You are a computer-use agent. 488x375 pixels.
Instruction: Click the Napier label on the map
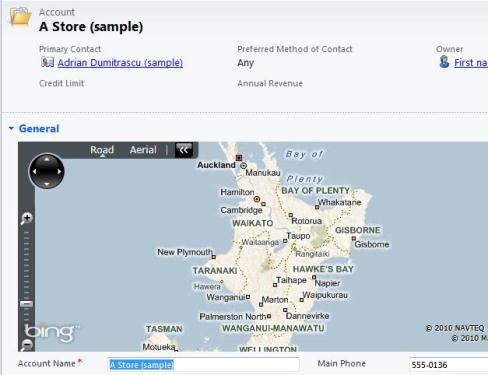point(327,283)
